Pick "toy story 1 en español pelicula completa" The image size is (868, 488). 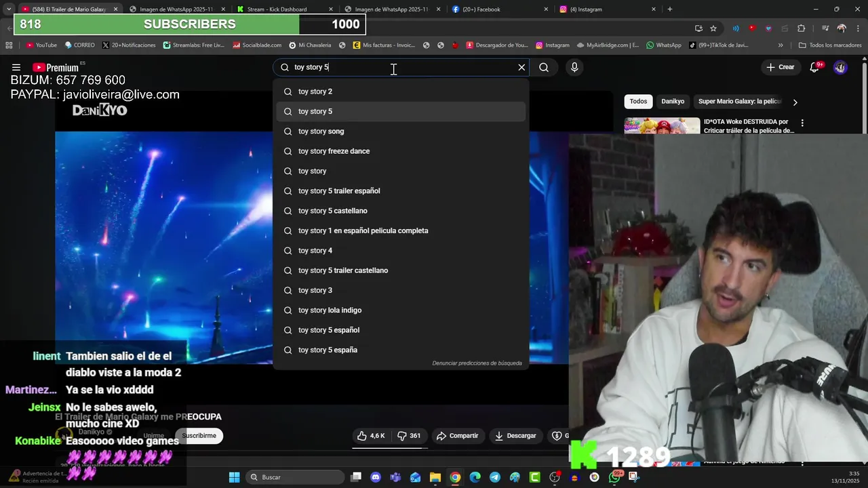(401, 230)
